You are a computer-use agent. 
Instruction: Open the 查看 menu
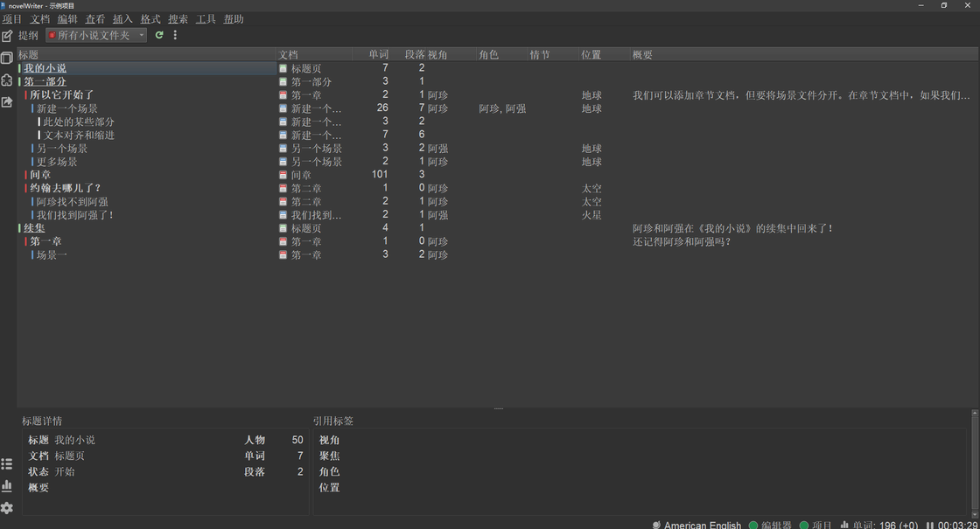tap(95, 19)
